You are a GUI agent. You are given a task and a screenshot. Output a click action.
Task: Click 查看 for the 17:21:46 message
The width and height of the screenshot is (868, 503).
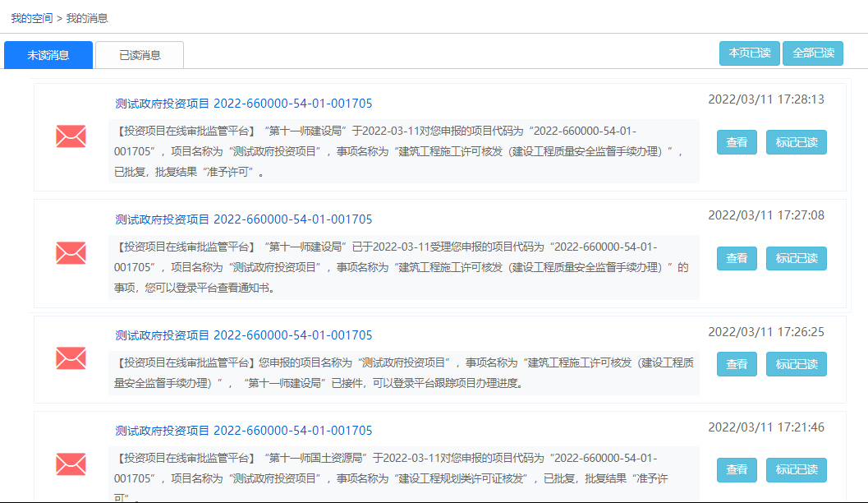[737, 470]
